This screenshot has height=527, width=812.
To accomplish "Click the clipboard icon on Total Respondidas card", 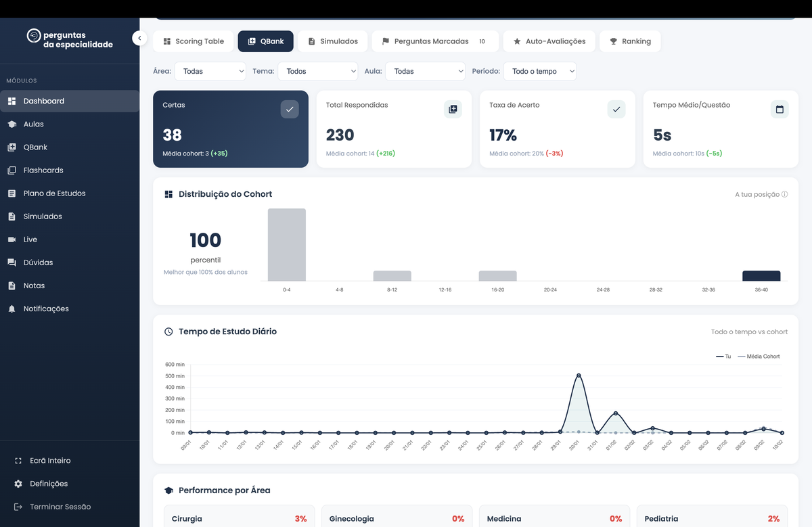I will point(453,108).
